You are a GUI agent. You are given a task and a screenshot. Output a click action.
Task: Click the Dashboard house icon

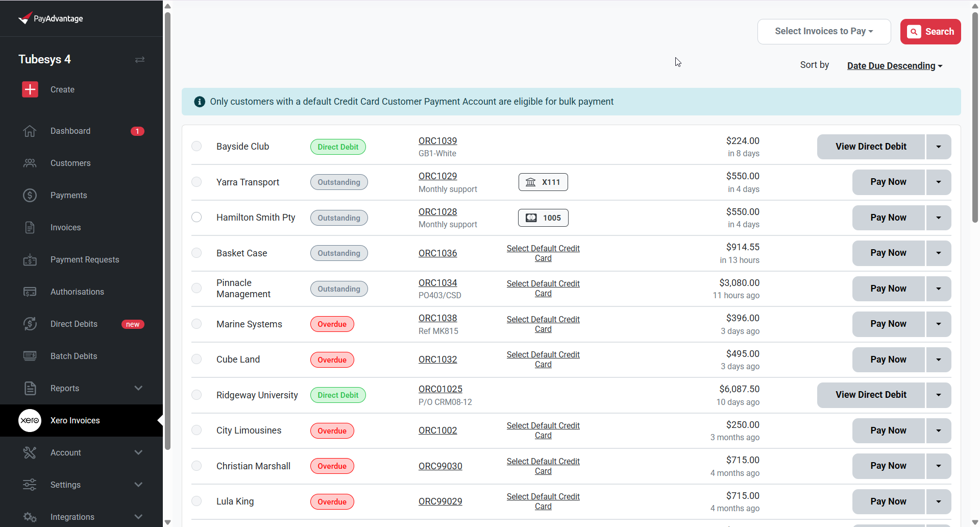coord(30,131)
